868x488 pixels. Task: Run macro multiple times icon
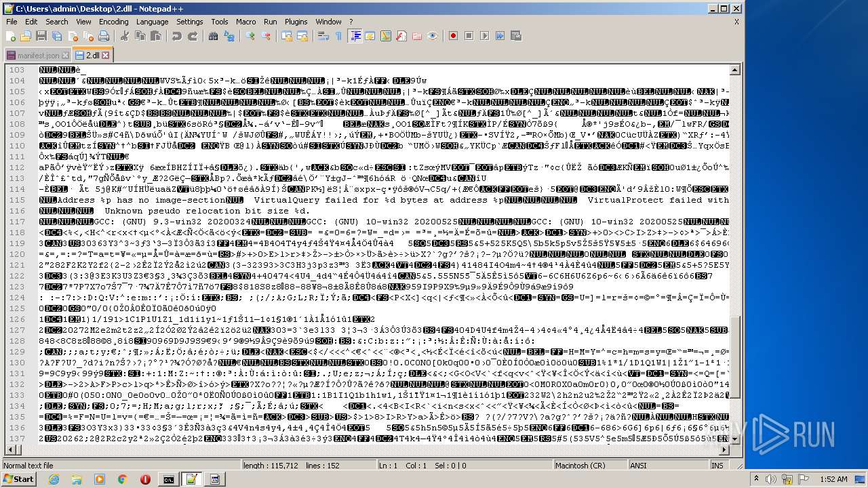coord(500,36)
